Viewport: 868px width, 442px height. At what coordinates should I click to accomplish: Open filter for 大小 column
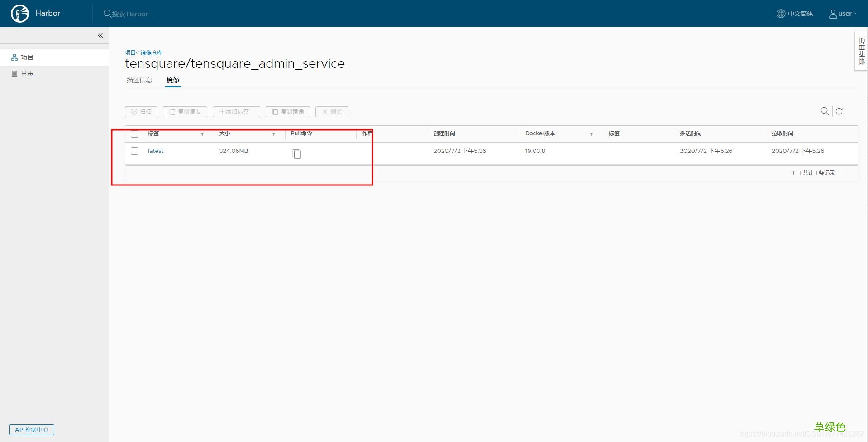click(x=274, y=134)
